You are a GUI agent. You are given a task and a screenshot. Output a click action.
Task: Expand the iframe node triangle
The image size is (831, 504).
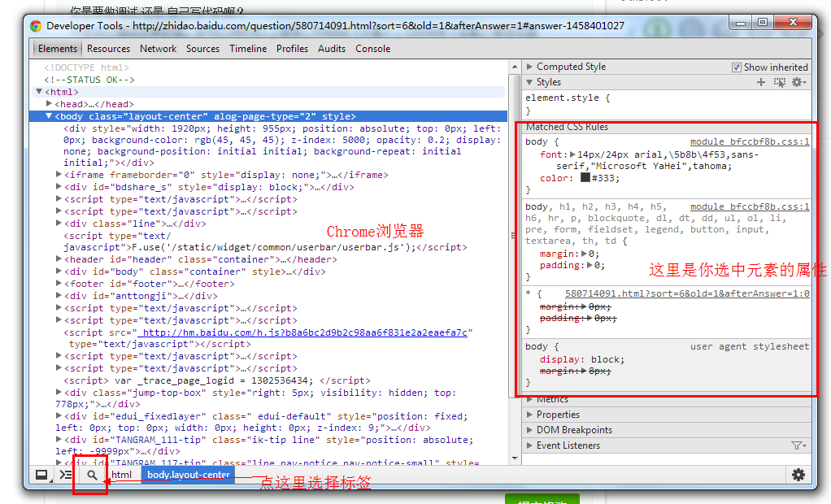pyautogui.click(x=59, y=174)
